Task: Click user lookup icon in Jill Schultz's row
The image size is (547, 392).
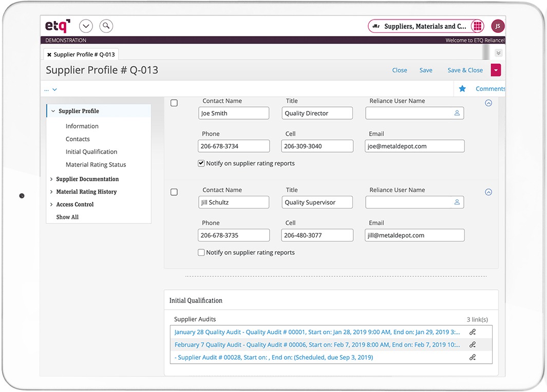Action: click(x=457, y=202)
